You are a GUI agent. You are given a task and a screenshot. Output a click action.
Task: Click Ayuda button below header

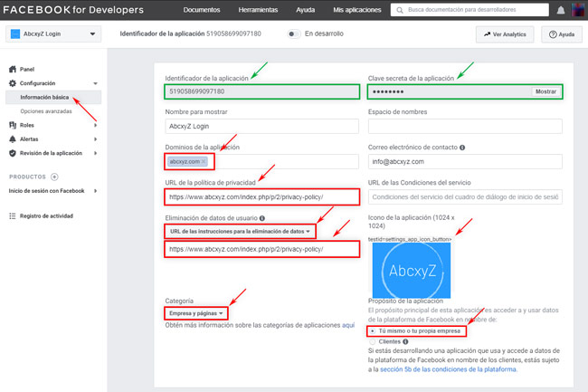(562, 34)
